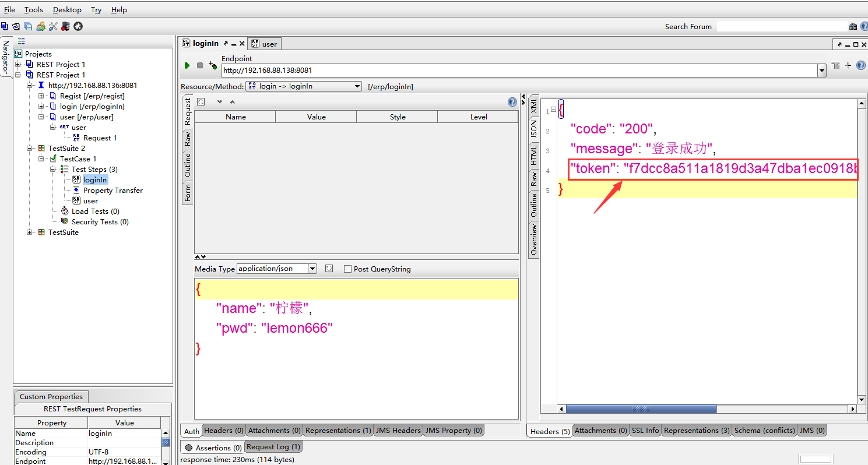Collapse the JSON root node fold toggle
868x465 pixels.
pos(553,110)
